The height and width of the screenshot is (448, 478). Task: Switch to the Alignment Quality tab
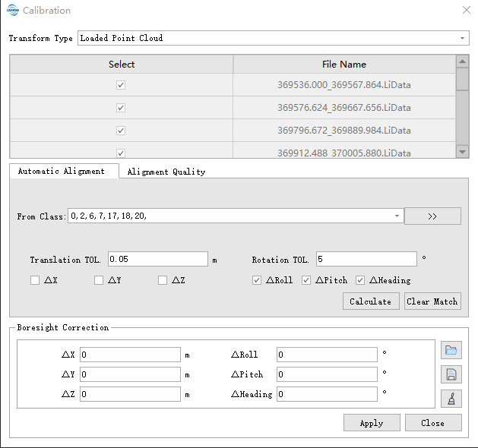(x=166, y=172)
